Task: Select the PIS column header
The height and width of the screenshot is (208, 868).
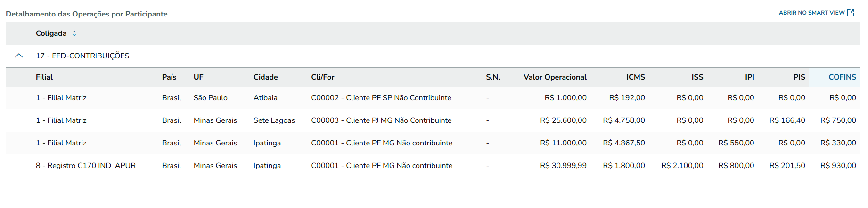Action: tap(799, 77)
